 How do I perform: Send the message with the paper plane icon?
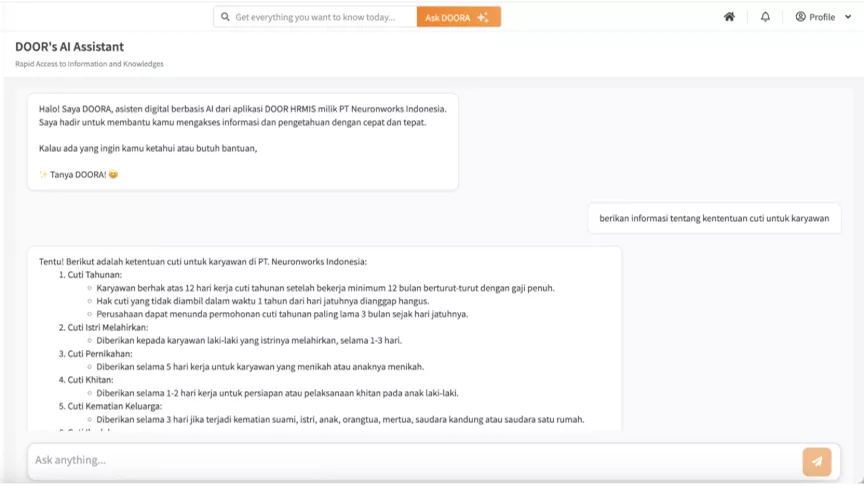coord(816,461)
